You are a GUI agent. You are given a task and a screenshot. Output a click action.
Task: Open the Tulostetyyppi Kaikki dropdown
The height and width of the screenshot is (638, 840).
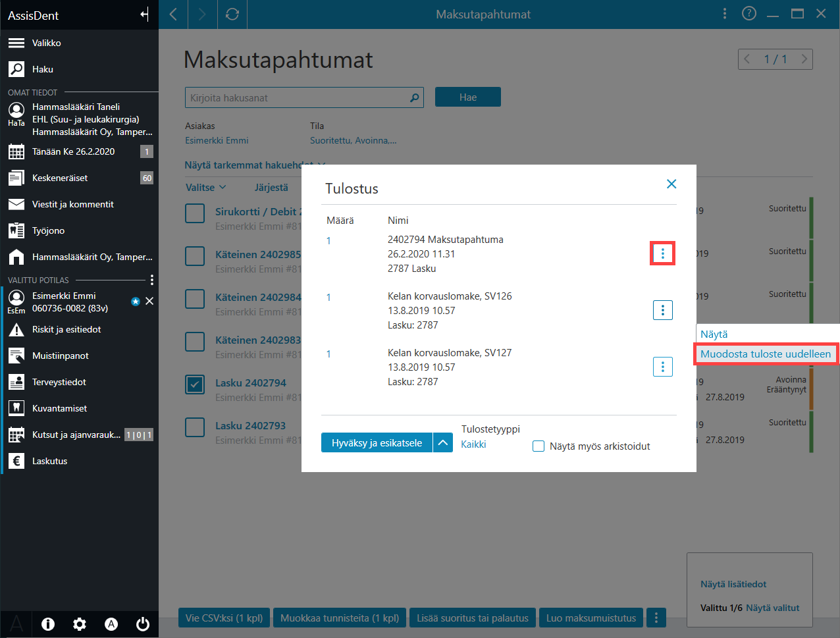[x=473, y=444]
